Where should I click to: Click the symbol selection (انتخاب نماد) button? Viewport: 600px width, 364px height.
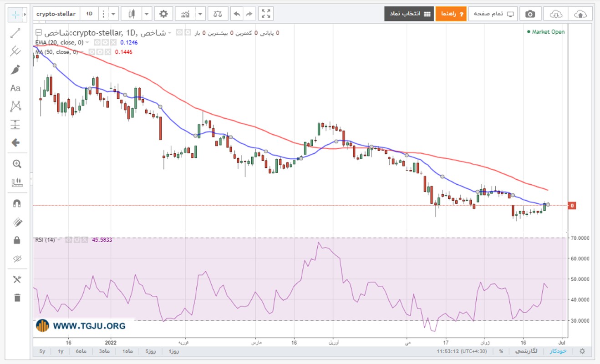click(x=409, y=14)
